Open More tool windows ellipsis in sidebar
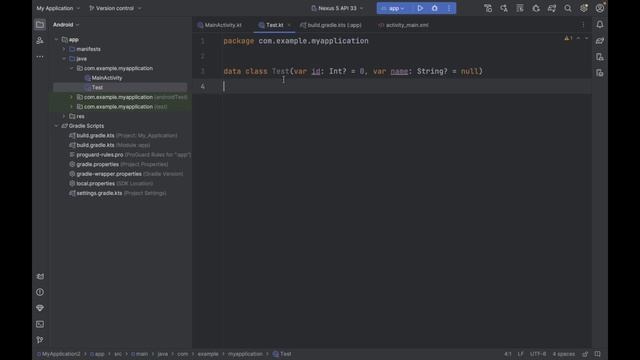640x360 pixels. click(x=40, y=57)
